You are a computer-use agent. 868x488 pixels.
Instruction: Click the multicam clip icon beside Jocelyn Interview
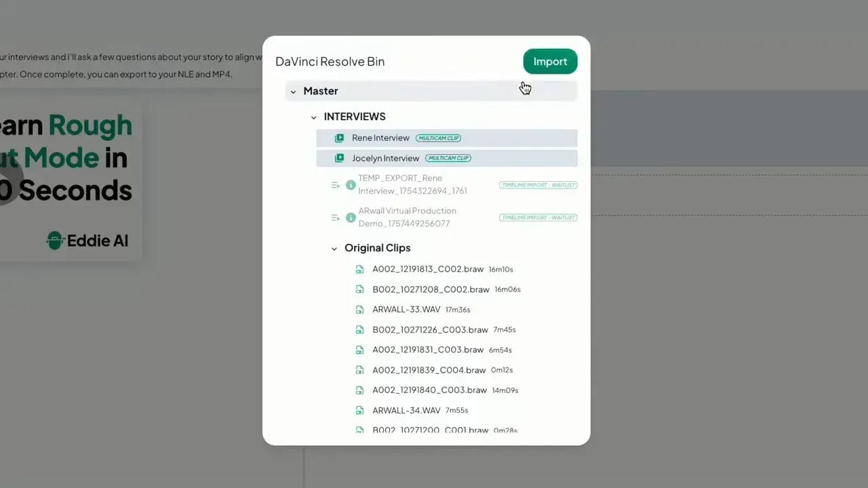[339, 159]
